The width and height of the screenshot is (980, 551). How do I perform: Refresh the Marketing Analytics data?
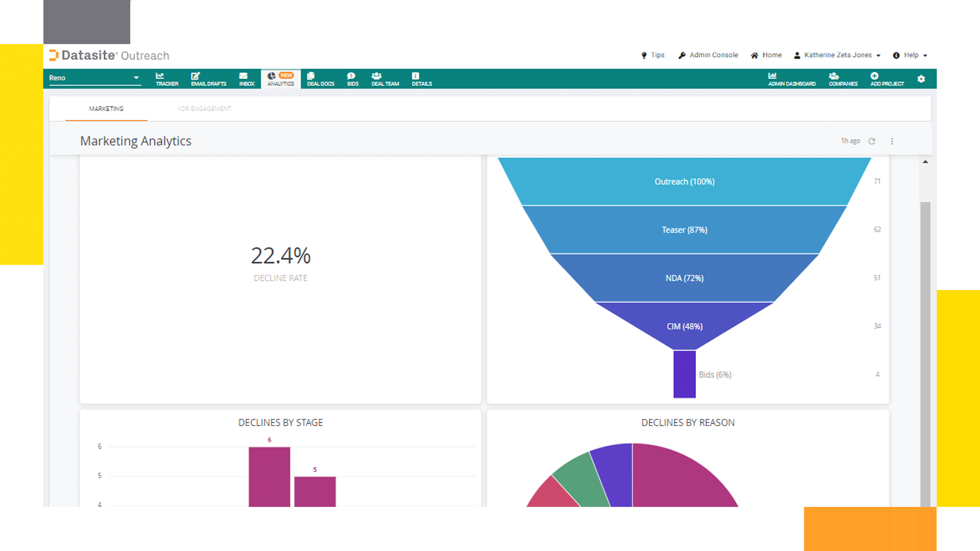pyautogui.click(x=872, y=141)
